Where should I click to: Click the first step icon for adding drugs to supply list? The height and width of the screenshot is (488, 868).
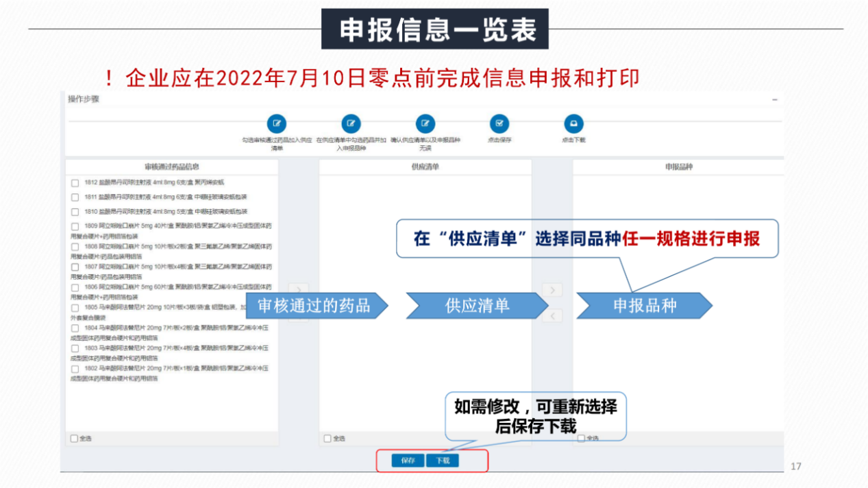coord(277,124)
